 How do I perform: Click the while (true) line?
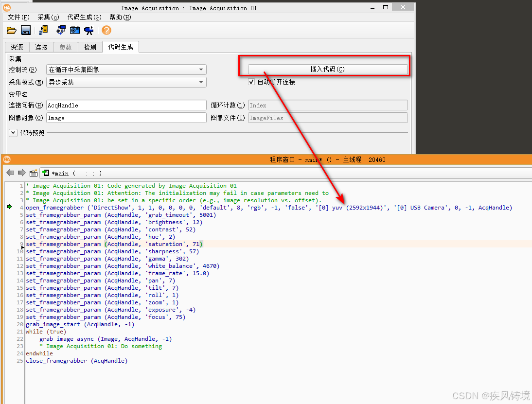pyautogui.click(x=46, y=332)
